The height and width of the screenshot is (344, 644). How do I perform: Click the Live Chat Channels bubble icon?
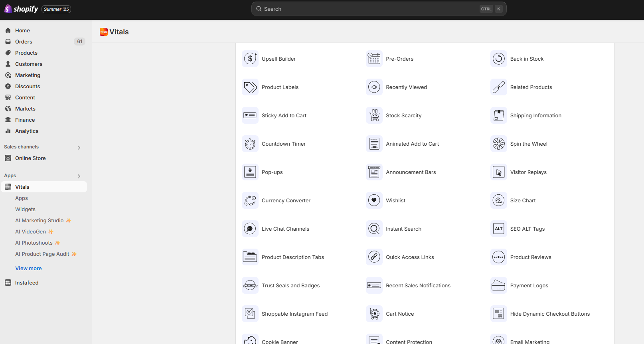250,229
